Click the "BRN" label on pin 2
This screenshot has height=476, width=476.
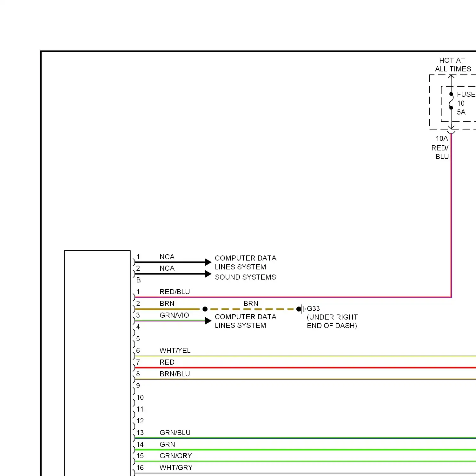click(x=167, y=303)
